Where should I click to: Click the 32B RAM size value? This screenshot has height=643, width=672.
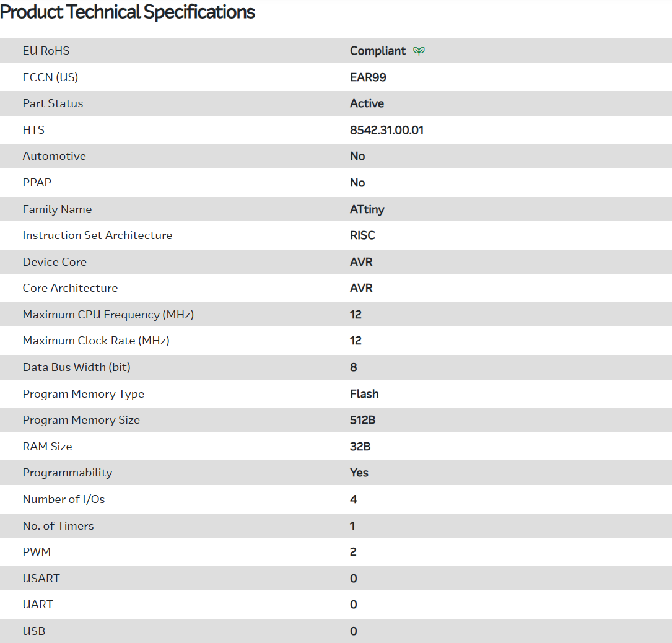[x=360, y=447]
